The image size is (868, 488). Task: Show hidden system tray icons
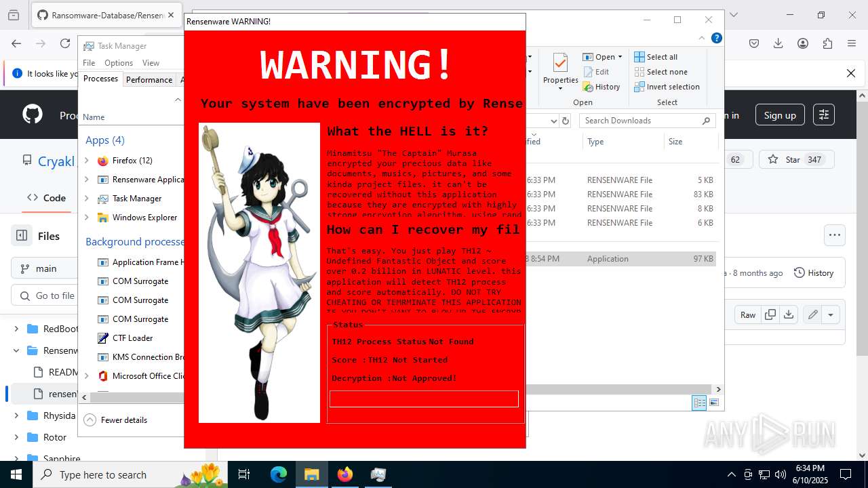click(x=731, y=474)
